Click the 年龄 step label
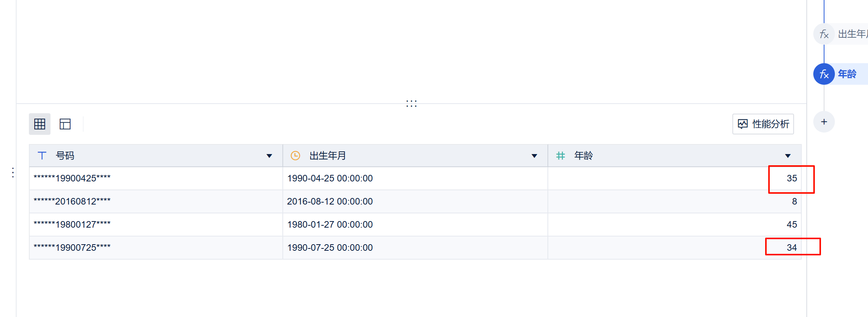The width and height of the screenshot is (868, 317). (847, 74)
